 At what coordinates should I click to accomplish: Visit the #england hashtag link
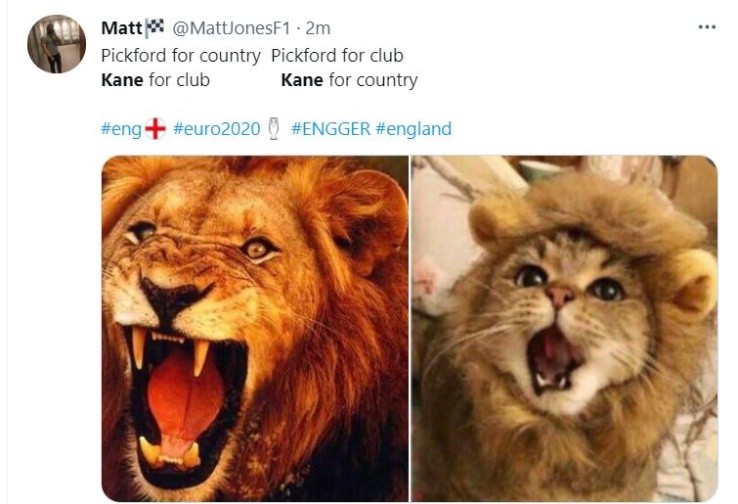coord(414,129)
